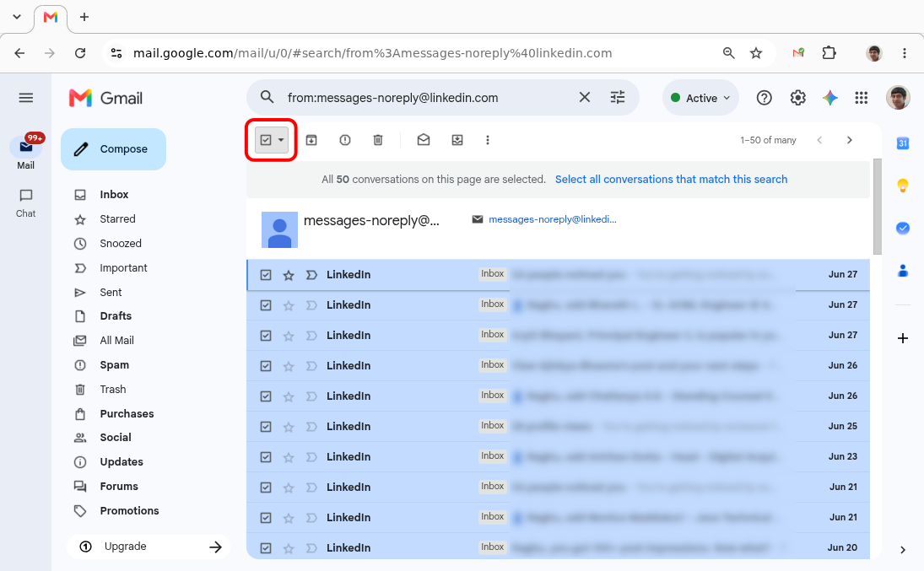
Task: Uncheck the LinkedIn email dated Jun 23
Action: click(266, 456)
